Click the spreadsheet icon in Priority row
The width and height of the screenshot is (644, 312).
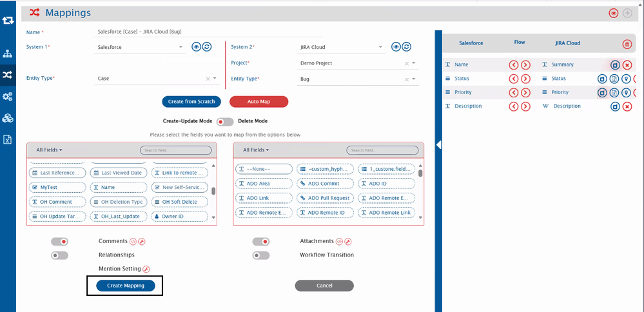pos(614,93)
